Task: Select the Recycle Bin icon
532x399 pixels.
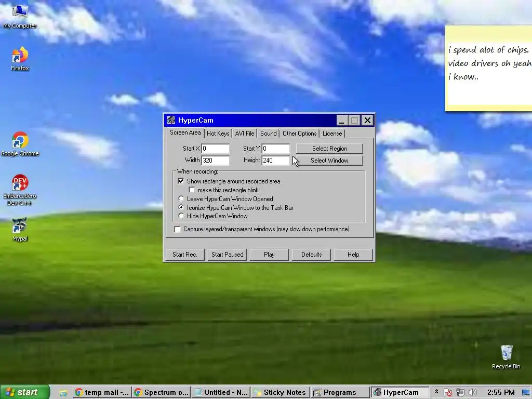Action: [506, 356]
